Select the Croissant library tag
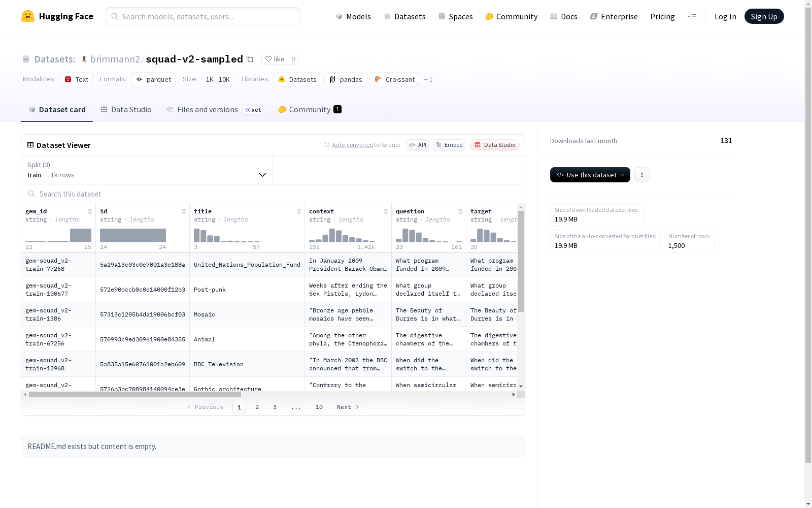Viewport: 812px width, 508px height. [395, 79]
